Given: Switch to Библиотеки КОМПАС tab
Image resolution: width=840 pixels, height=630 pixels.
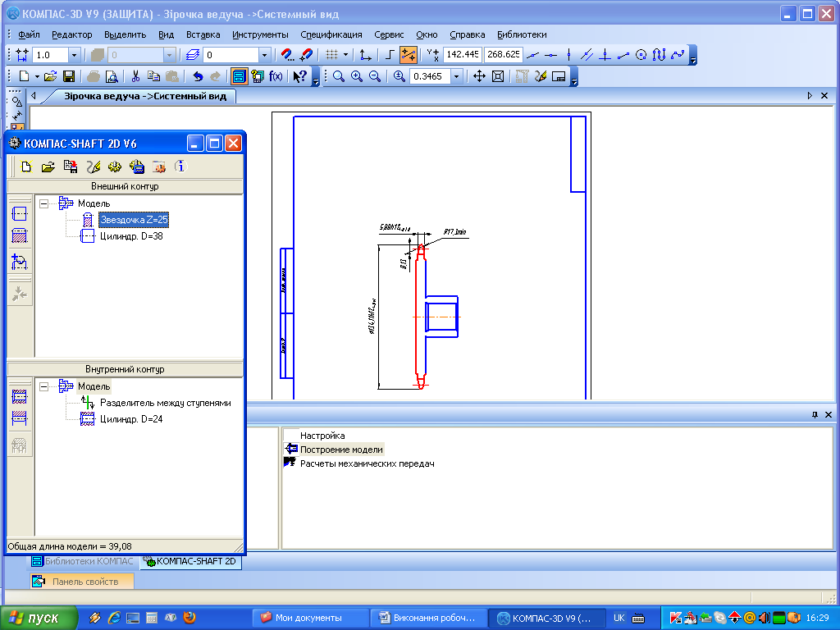Looking at the screenshot, I should 82,561.
